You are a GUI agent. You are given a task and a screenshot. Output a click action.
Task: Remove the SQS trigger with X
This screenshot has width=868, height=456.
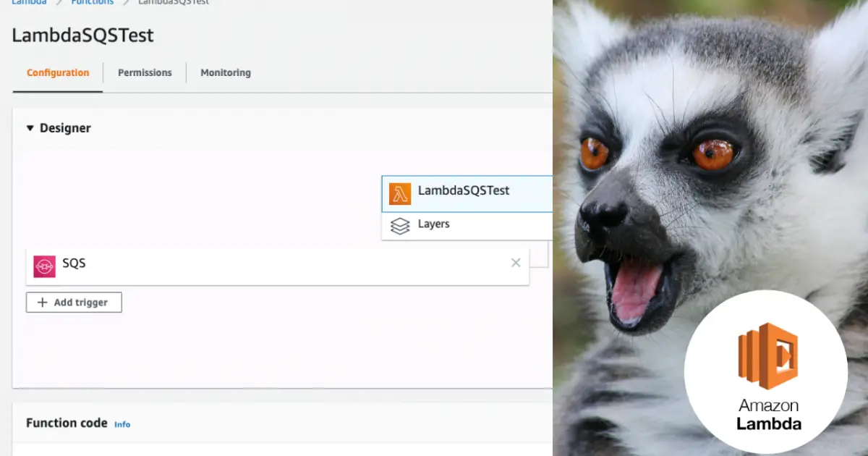pyautogui.click(x=516, y=263)
